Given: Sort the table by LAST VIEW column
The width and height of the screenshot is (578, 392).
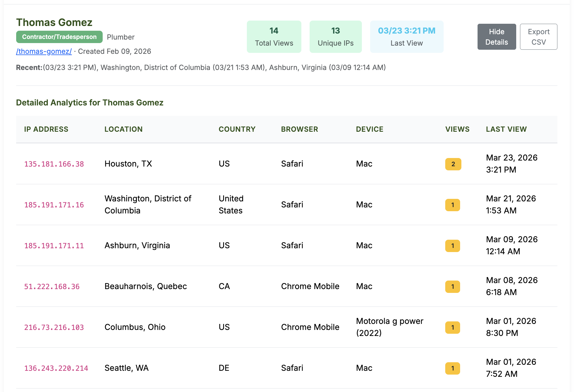Looking at the screenshot, I should 506,129.
